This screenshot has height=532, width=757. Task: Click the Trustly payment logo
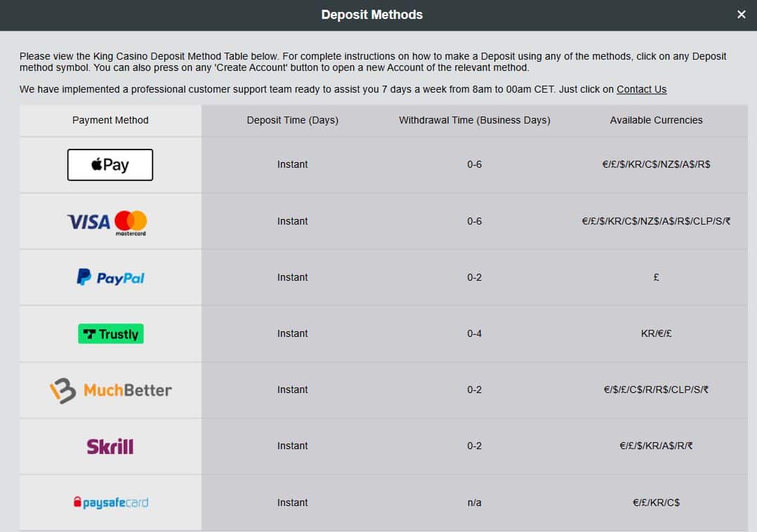(110, 333)
